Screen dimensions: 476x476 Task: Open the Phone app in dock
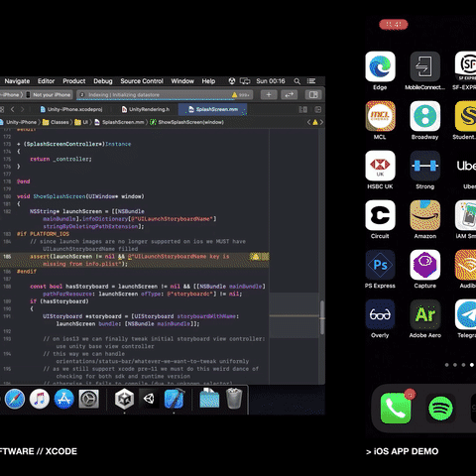(396, 409)
